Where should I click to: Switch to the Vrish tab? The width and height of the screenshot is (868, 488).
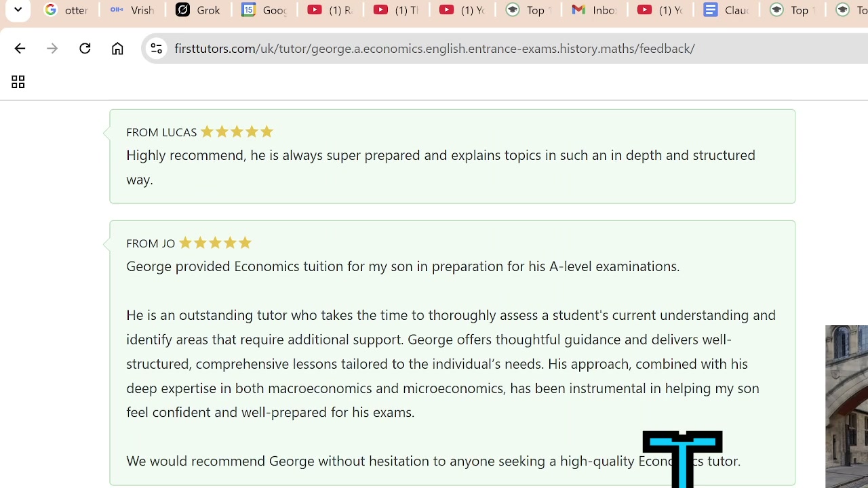point(132,10)
